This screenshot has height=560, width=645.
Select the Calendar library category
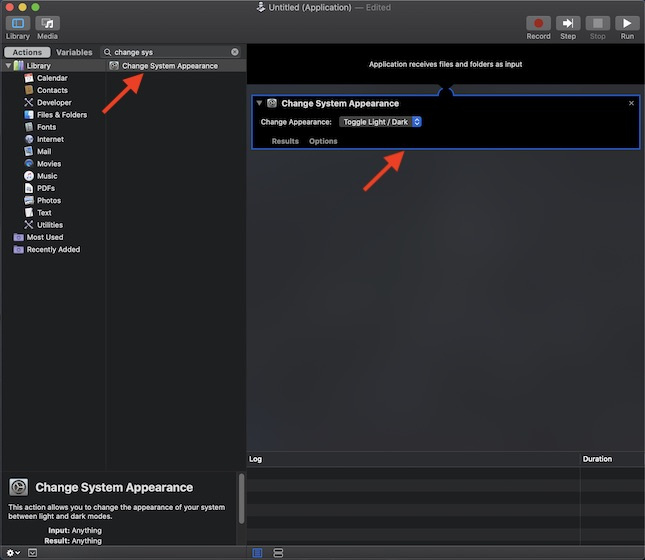coord(52,78)
